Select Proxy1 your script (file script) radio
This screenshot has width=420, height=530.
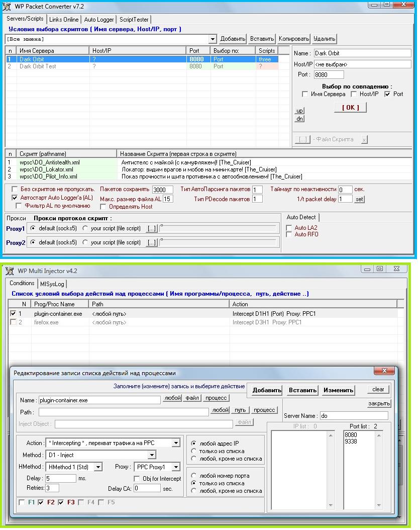(x=85, y=228)
